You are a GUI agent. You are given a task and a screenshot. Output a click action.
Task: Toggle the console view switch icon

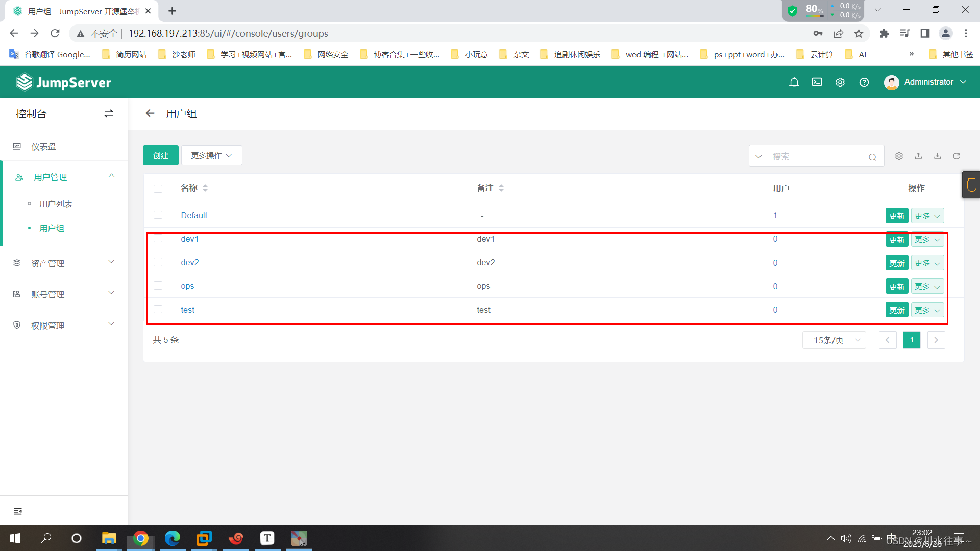click(x=108, y=114)
